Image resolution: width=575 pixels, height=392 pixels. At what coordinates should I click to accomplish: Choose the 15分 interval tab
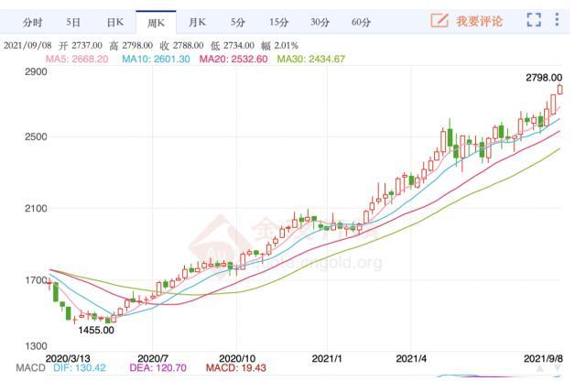(x=278, y=23)
